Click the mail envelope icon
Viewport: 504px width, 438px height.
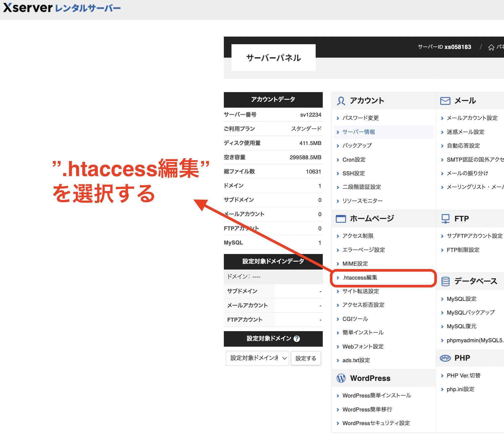pyautogui.click(x=445, y=101)
